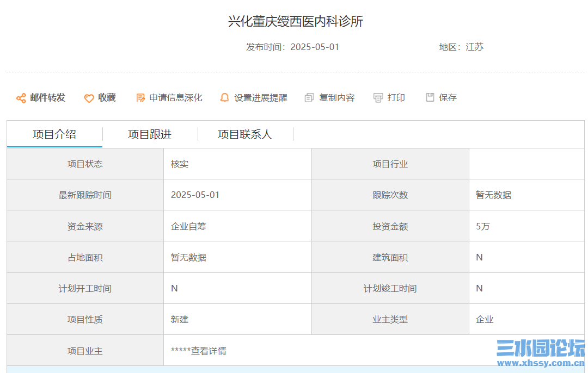The width and height of the screenshot is (588, 373).
Task: Click 暂无数据 value beside 跟踪次数
Action: (493, 195)
